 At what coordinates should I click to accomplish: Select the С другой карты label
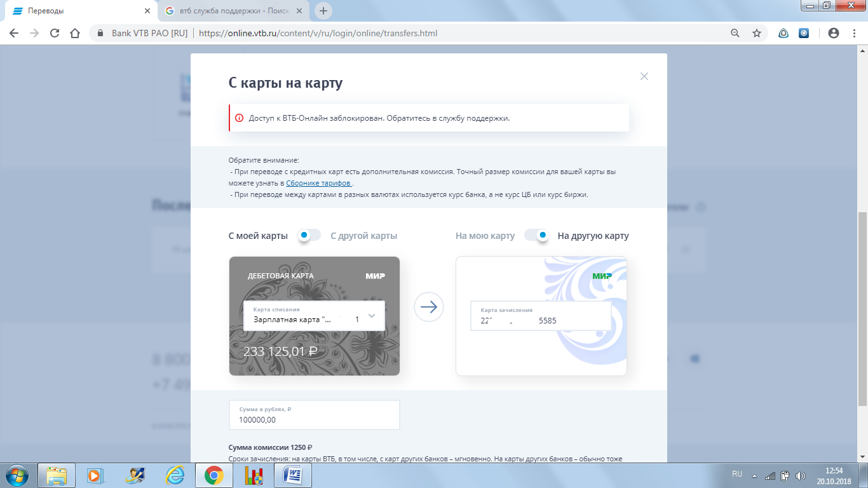point(363,236)
